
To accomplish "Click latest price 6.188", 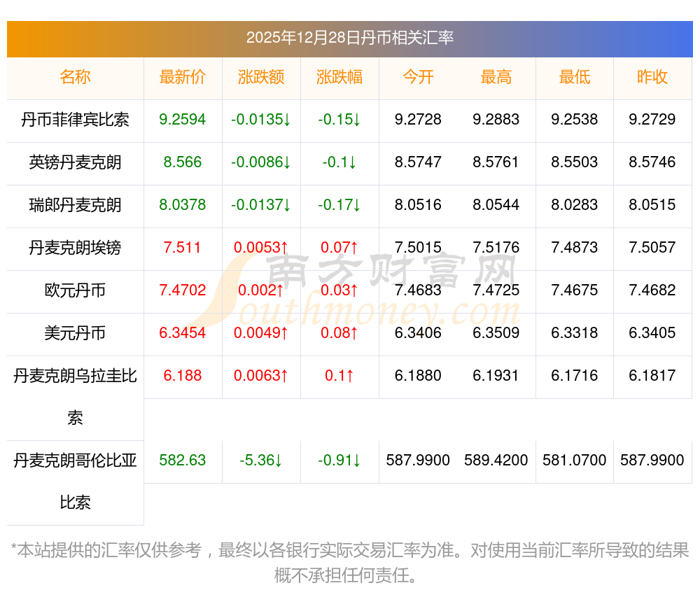I will (183, 376).
